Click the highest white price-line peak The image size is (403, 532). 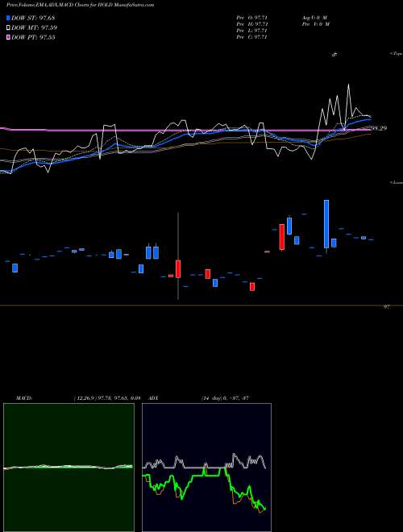coord(348,85)
